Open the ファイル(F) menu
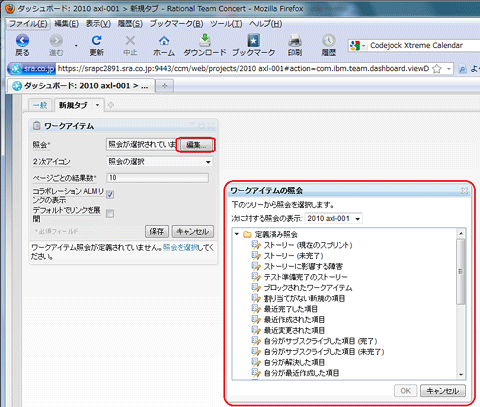Image resolution: width=480 pixels, height=407 pixels. coord(28,24)
